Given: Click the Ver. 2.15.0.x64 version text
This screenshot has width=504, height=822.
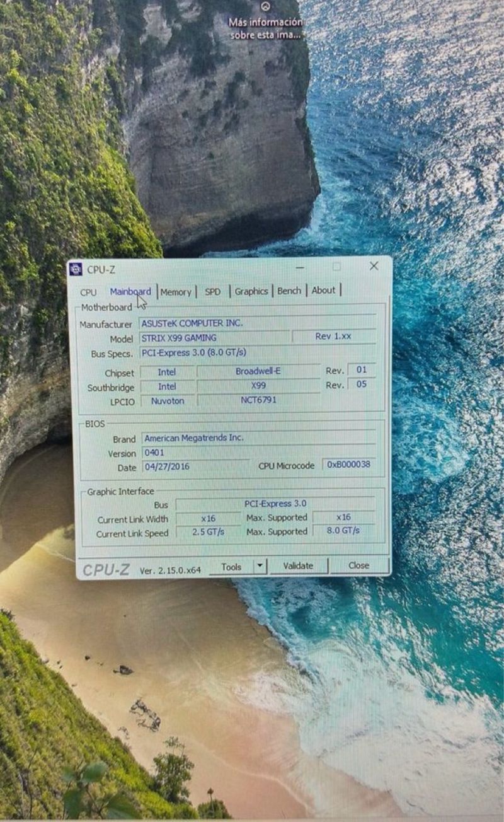Looking at the screenshot, I should click(x=170, y=570).
